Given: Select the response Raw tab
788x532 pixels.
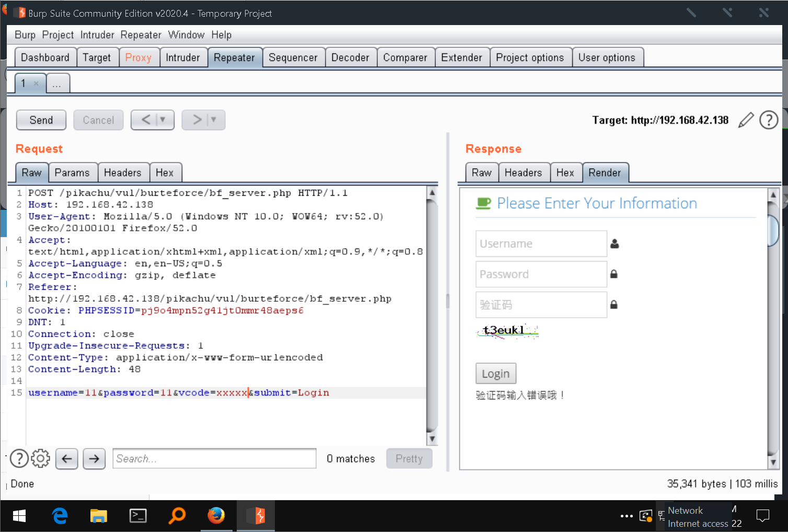Looking at the screenshot, I should point(482,173).
